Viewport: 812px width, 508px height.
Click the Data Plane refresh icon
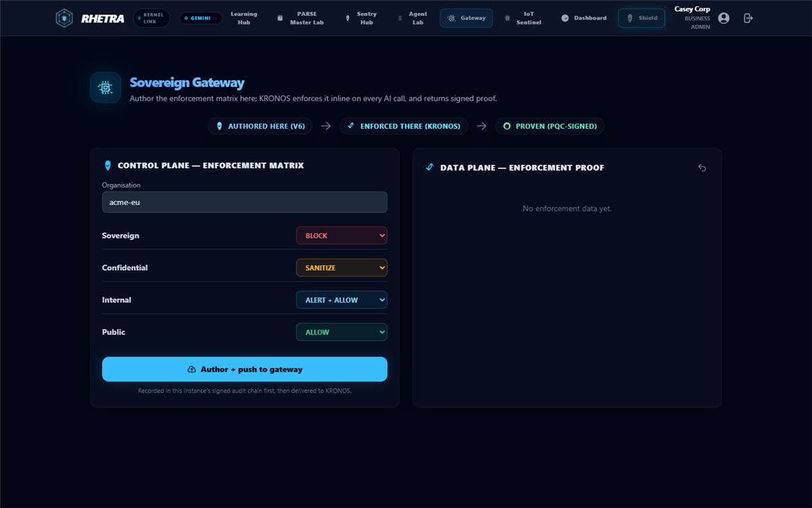click(x=702, y=168)
